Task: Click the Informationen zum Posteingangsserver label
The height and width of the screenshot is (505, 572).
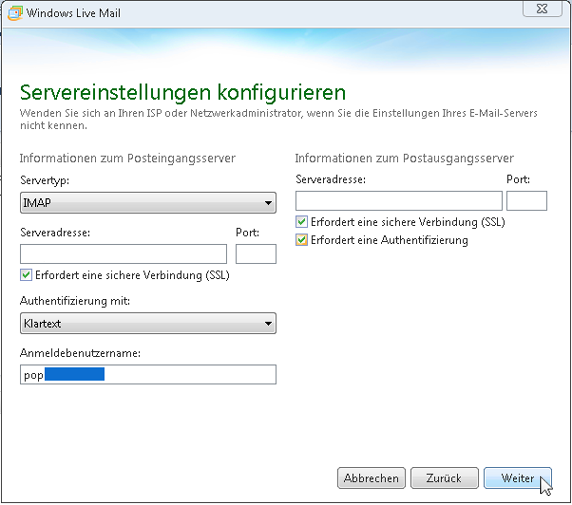Action: click(128, 158)
